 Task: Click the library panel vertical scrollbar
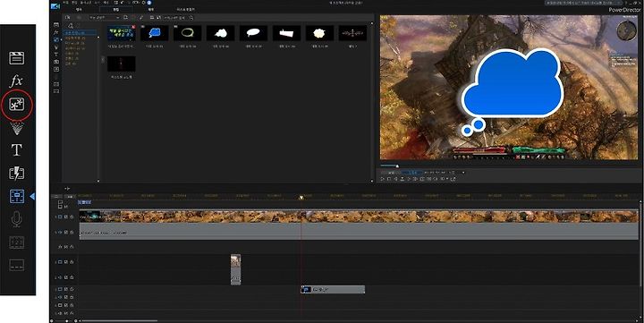(x=372, y=102)
